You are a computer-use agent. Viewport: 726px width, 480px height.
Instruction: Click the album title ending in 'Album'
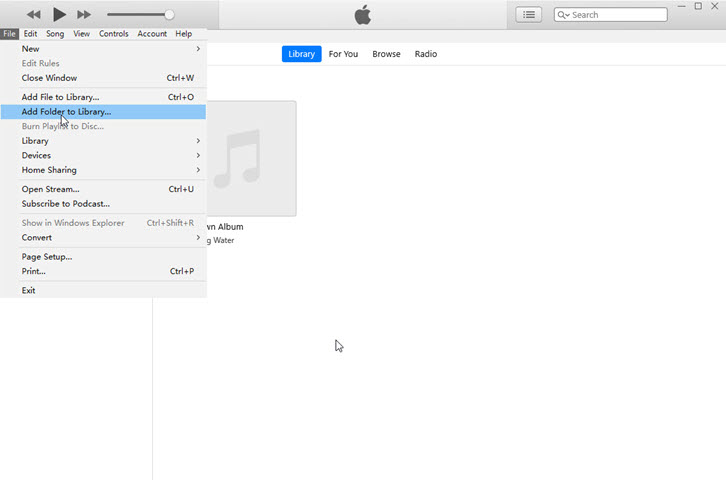[225, 227]
